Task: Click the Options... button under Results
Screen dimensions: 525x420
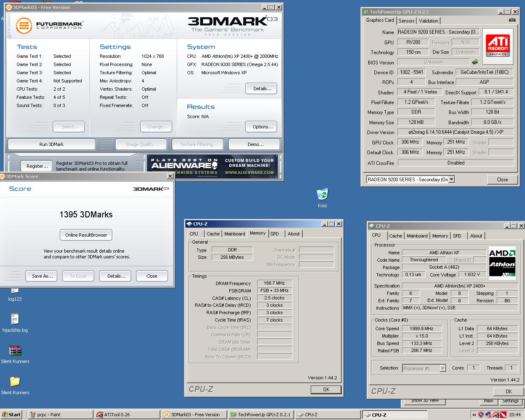Action: (261, 127)
